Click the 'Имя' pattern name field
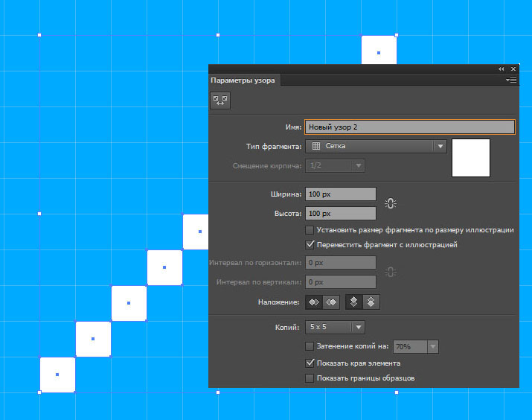 click(x=410, y=127)
